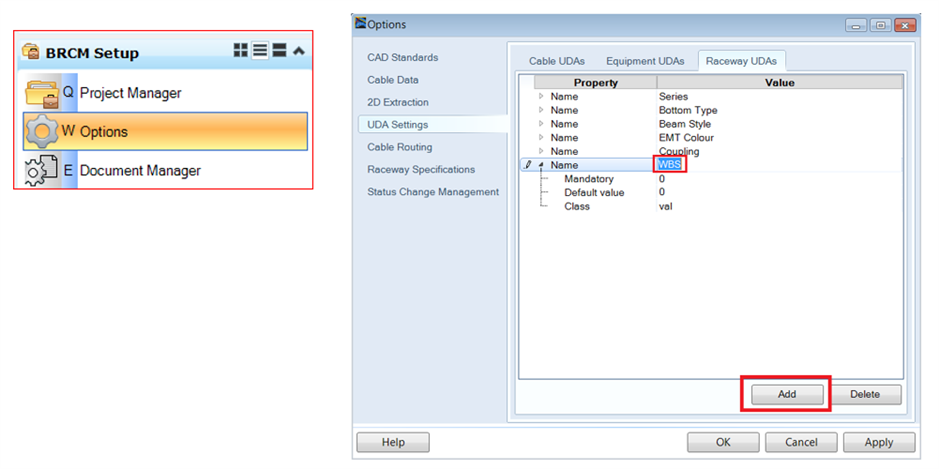Switch to the Equipment UDAs tab
This screenshot has height=469, width=939.
pos(644,61)
